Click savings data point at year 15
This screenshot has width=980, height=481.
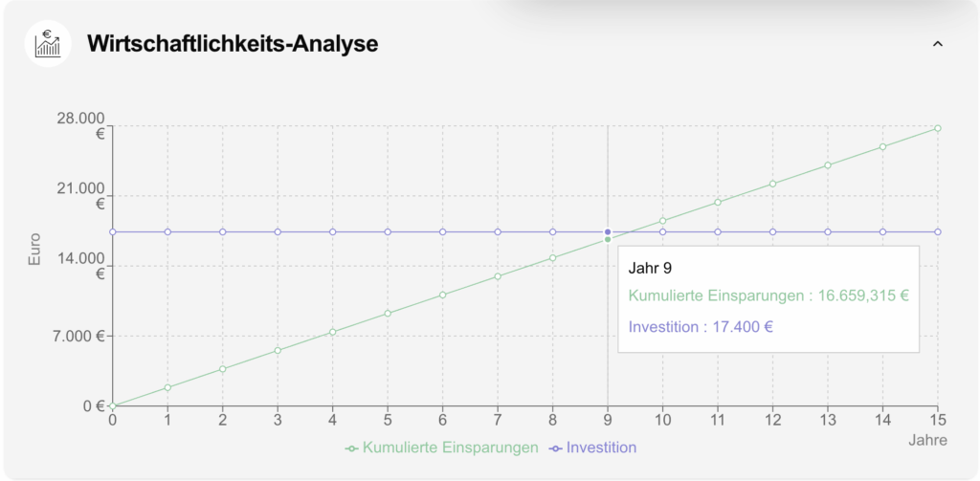[x=938, y=128]
